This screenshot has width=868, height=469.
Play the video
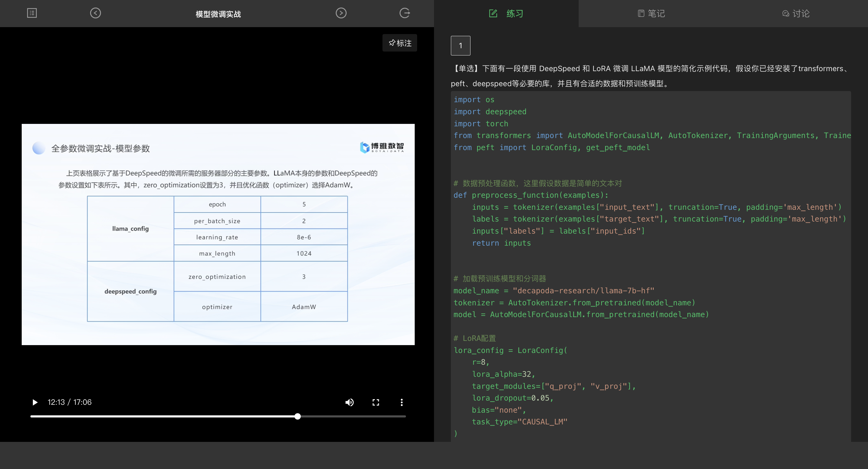pyautogui.click(x=35, y=402)
